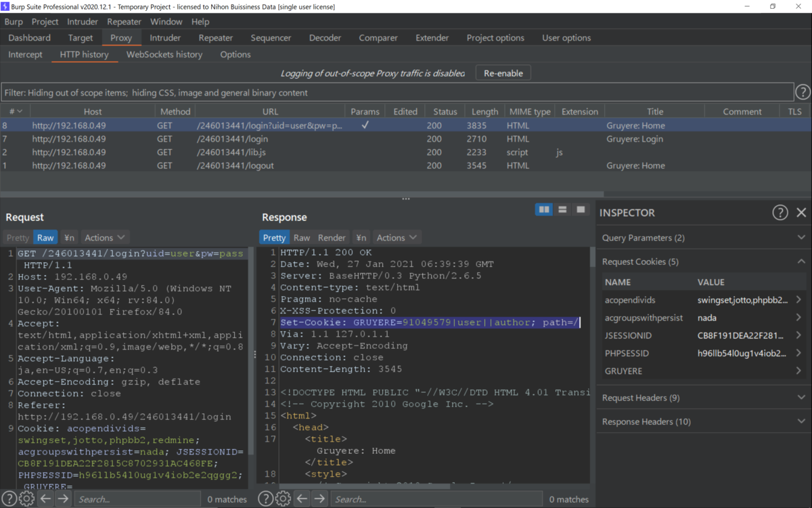
Task: Go to previous Request search match
Action: 45,499
